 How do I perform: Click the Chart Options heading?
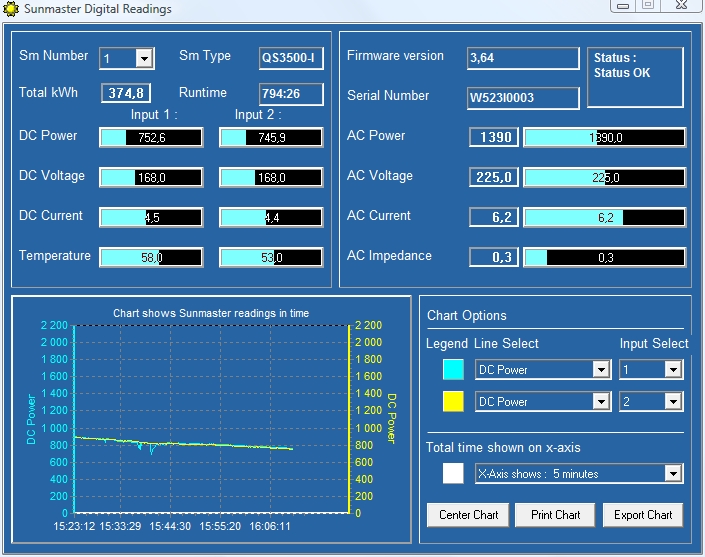(x=467, y=316)
